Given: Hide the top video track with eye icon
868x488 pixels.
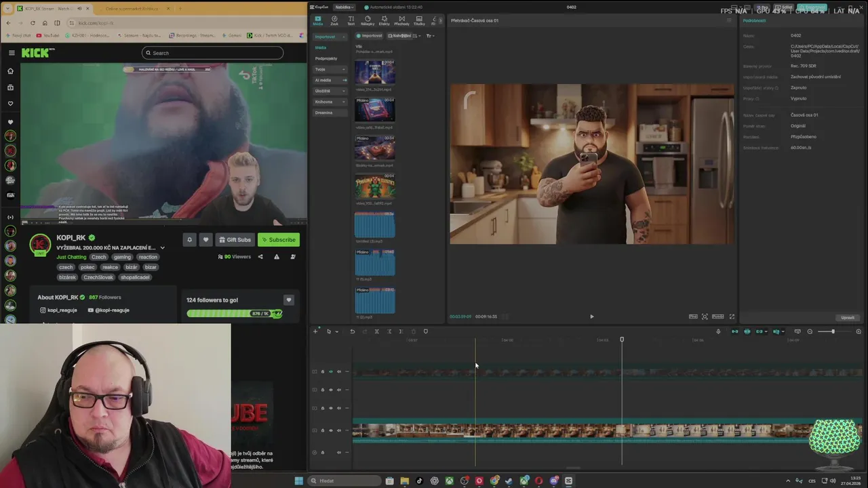Looking at the screenshot, I should (331, 371).
